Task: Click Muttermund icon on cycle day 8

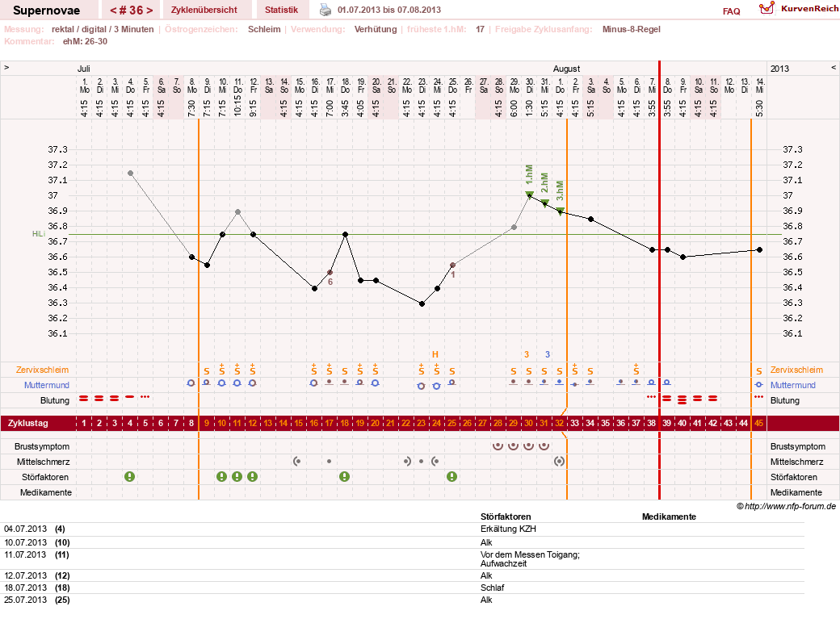Action: pos(191,383)
